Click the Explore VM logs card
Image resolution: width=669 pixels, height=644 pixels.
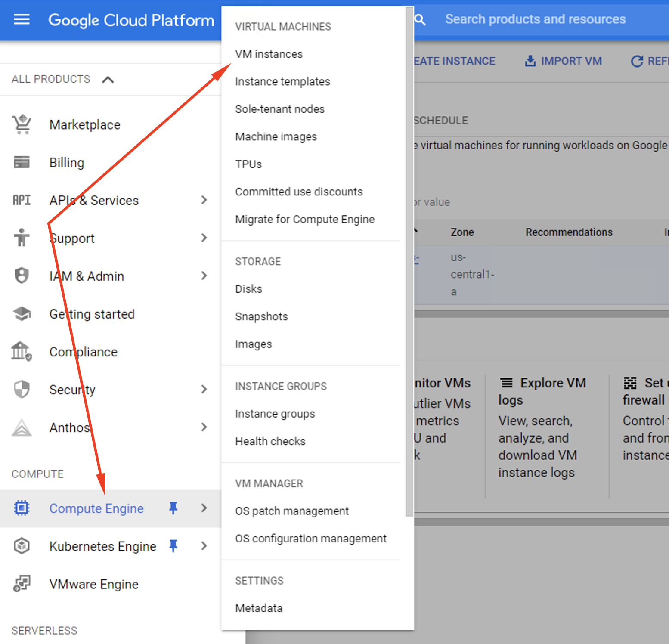pos(547,429)
